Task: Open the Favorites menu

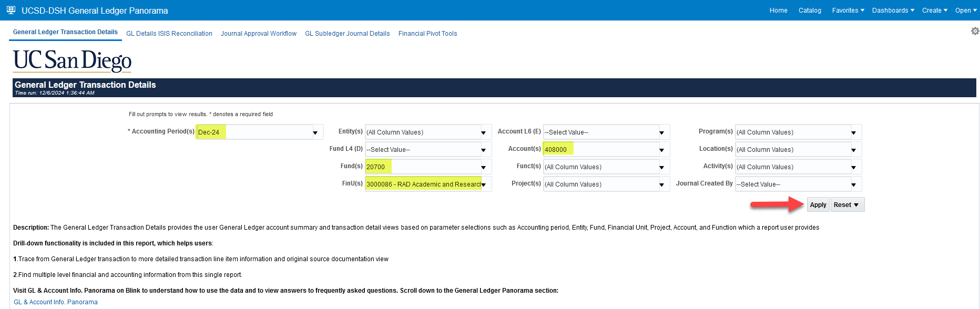Action: tap(848, 11)
